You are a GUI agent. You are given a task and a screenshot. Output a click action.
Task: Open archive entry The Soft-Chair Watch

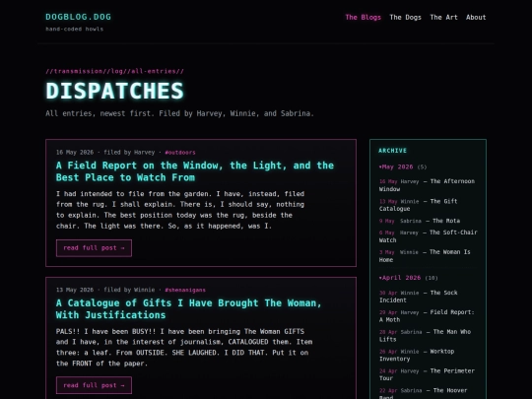pos(429,236)
